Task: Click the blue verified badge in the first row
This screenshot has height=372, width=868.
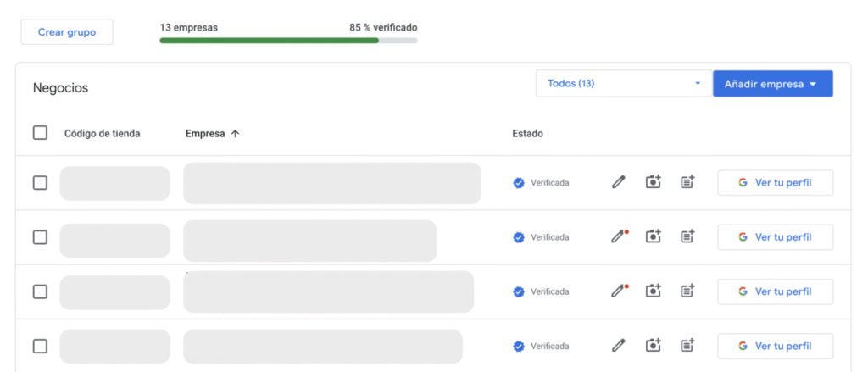Action: click(x=519, y=183)
